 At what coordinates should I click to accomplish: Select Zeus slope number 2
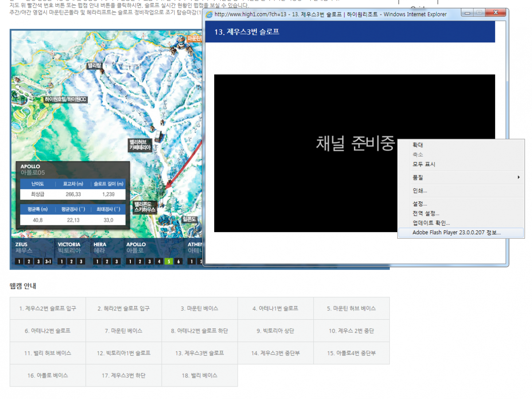click(29, 261)
